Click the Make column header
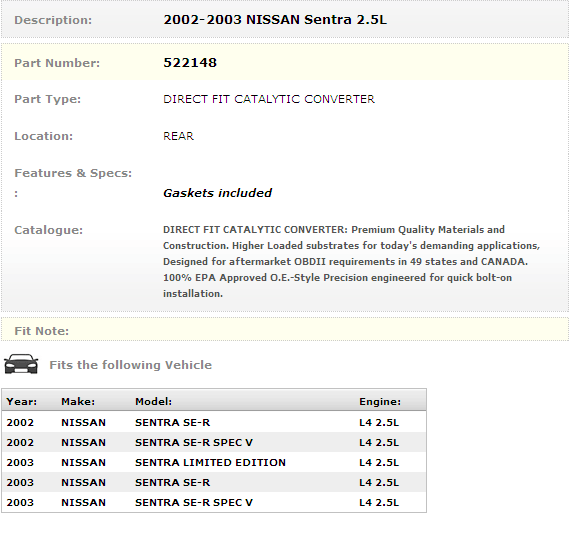The height and width of the screenshot is (557, 570). pyautogui.click(x=78, y=401)
